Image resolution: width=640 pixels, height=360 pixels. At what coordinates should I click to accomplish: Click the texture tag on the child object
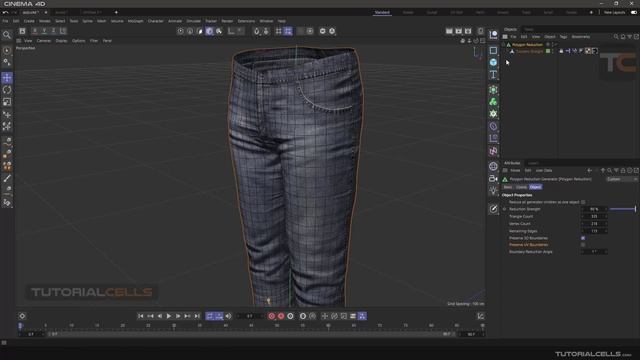point(588,51)
